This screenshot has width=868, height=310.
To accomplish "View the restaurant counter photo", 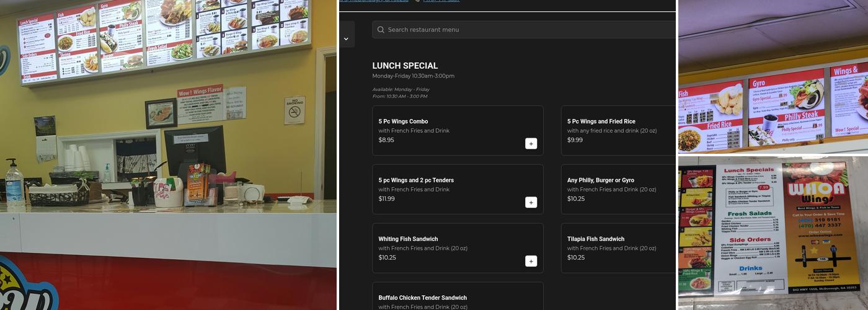I will click(168, 155).
